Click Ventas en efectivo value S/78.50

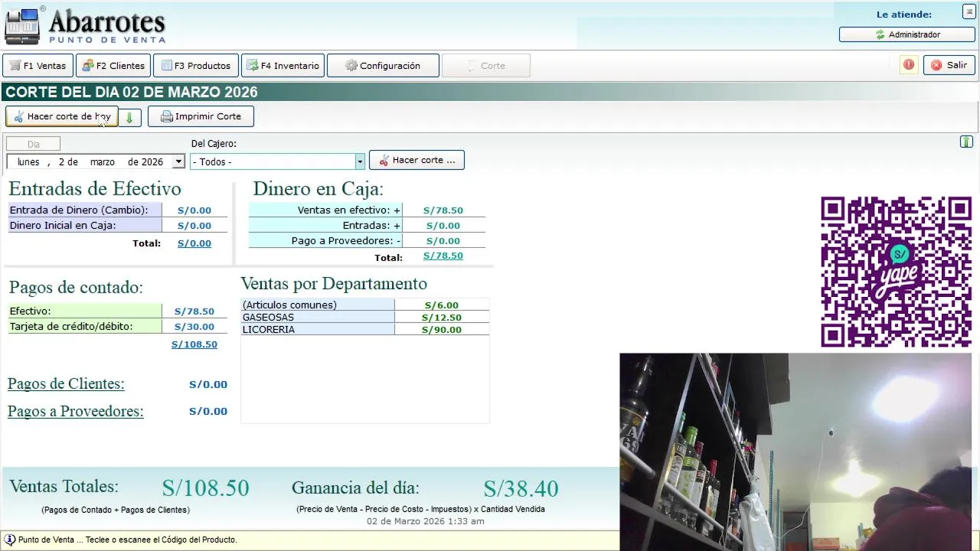[443, 210]
